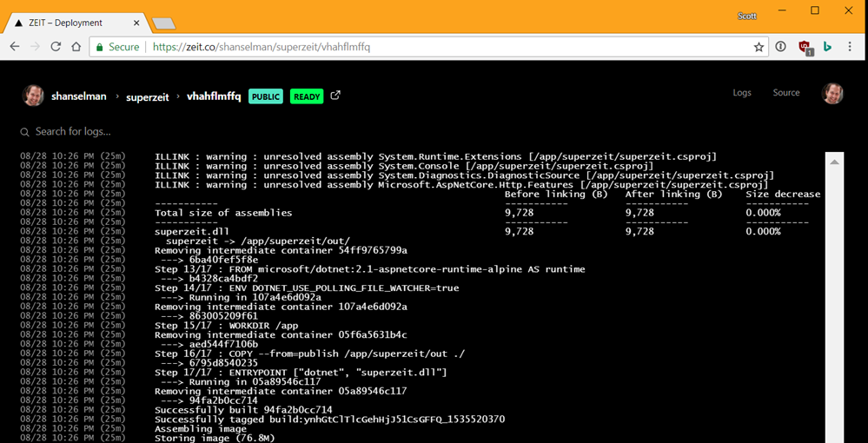
Task: Open the circled info extension icon
Action: pyautogui.click(x=780, y=47)
